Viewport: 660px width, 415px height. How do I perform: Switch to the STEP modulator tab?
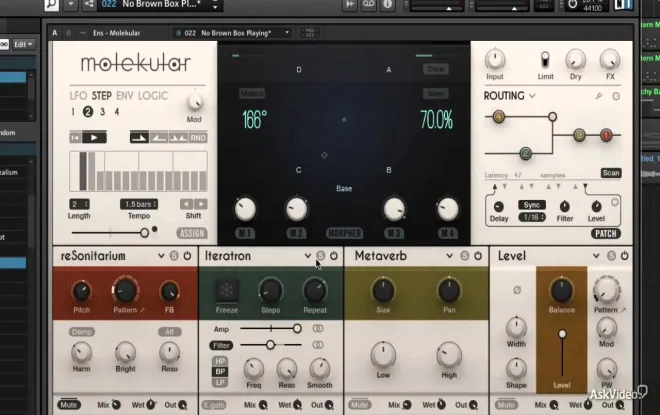click(x=102, y=96)
